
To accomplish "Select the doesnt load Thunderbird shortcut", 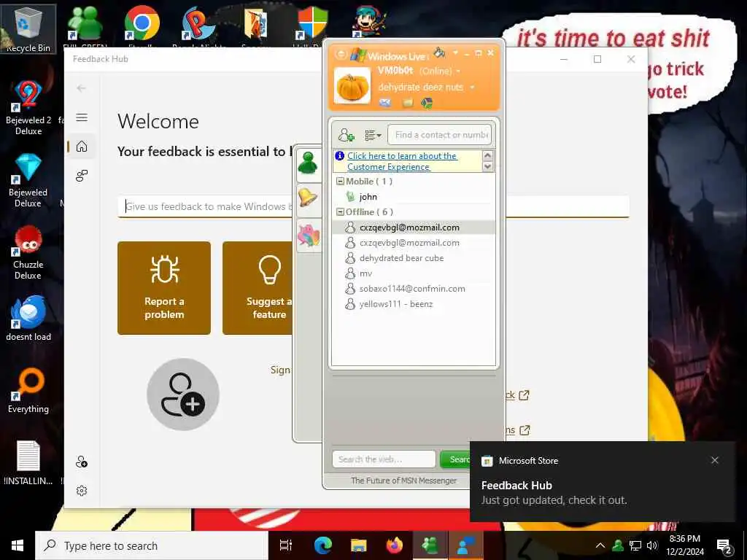I will click(28, 318).
